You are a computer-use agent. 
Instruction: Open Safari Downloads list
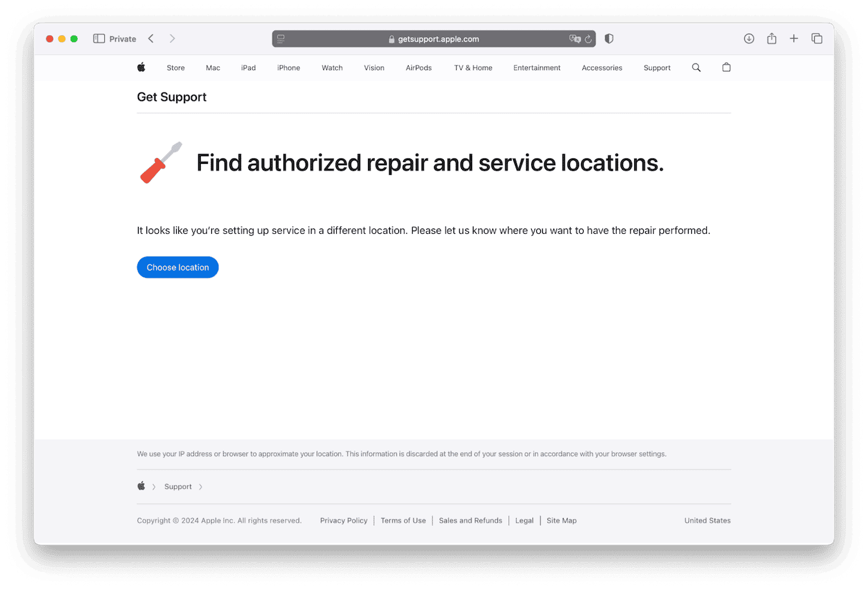pos(749,38)
